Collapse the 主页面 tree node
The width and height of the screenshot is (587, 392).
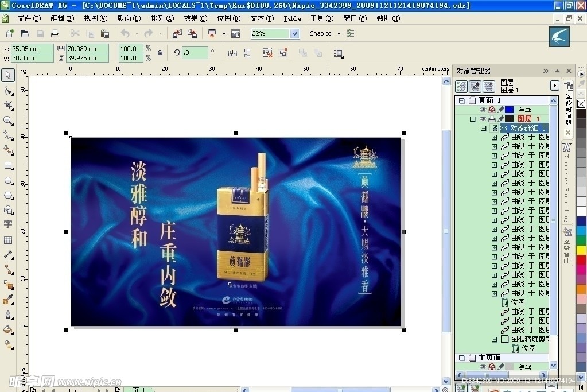click(461, 358)
